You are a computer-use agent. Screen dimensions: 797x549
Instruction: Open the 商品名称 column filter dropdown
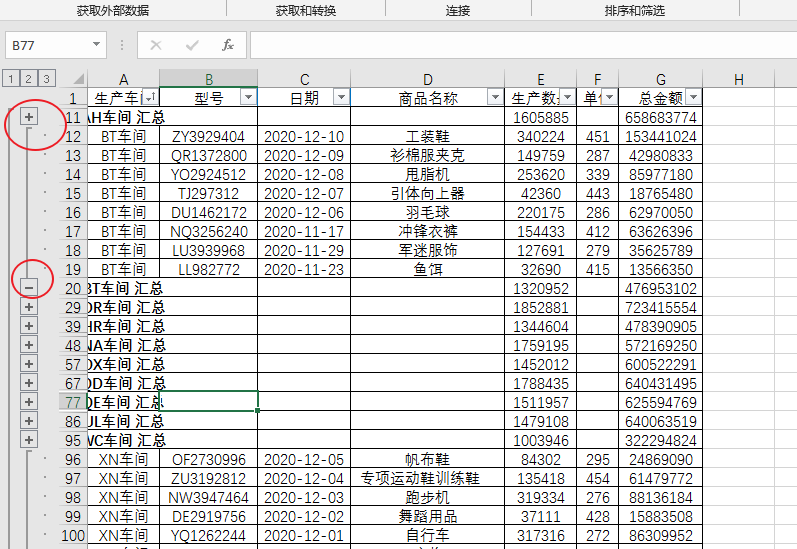(495, 97)
